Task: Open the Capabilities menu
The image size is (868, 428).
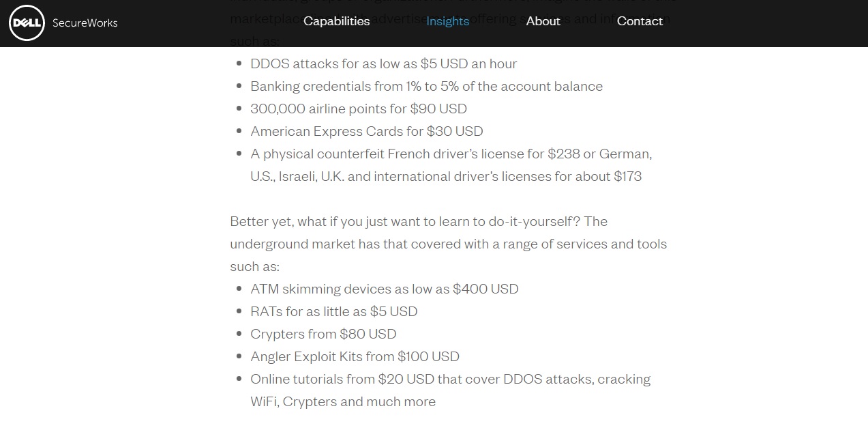Action: 337,21
